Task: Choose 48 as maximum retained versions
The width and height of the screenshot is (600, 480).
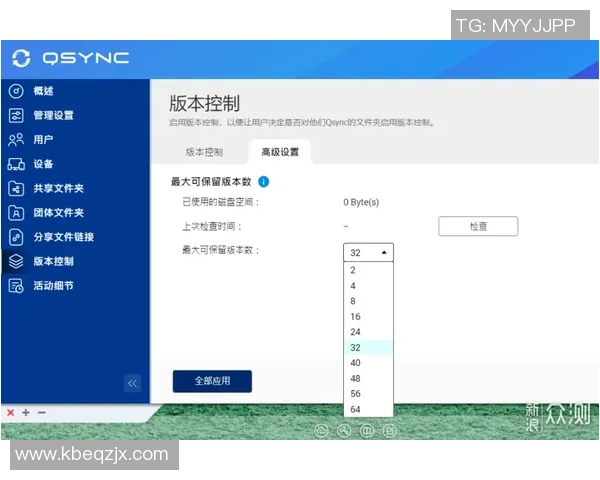Action: tap(356, 379)
